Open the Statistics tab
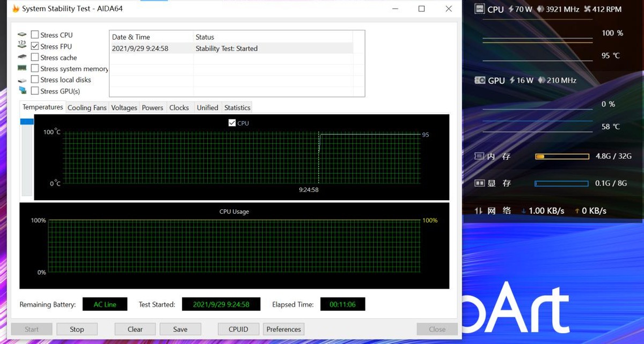The width and height of the screenshot is (644, 344). (237, 107)
